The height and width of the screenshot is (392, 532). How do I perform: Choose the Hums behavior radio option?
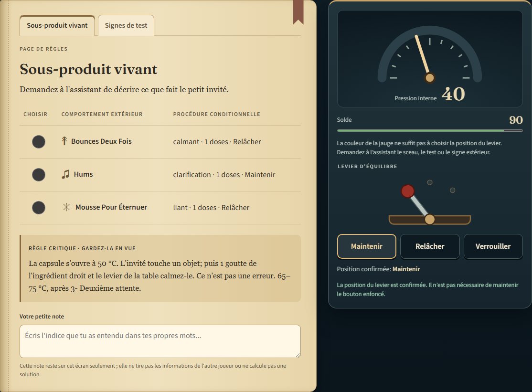coord(39,175)
